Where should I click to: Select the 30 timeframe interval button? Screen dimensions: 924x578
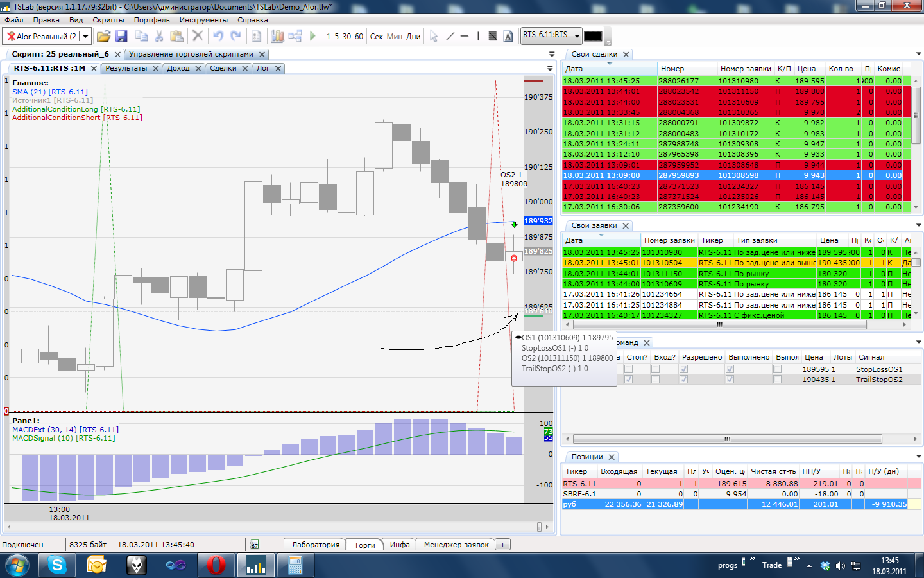346,36
